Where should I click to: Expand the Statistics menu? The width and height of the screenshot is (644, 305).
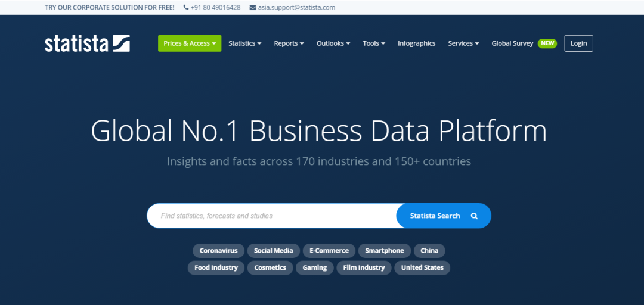[x=245, y=43]
